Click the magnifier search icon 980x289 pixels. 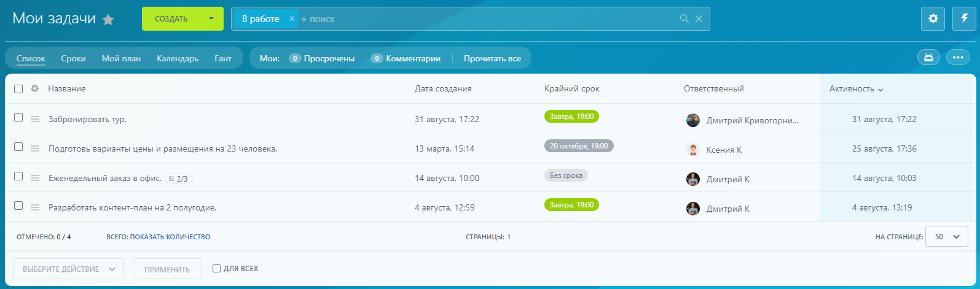pyautogui.click(x=684, y=19)
